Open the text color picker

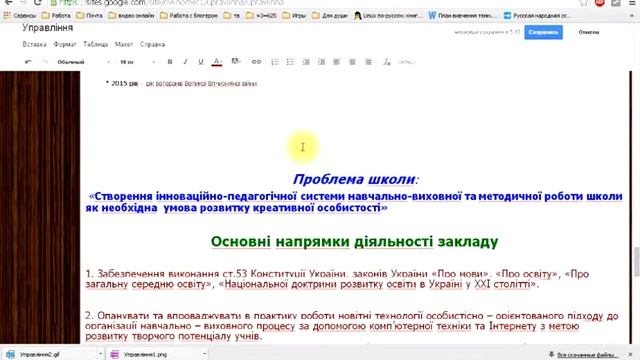click(x=217, y=62)
